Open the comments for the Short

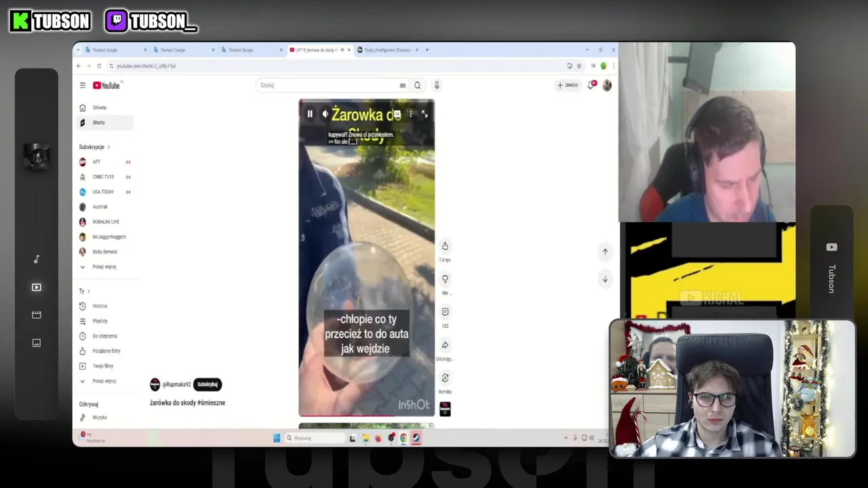tap(445, 312)
